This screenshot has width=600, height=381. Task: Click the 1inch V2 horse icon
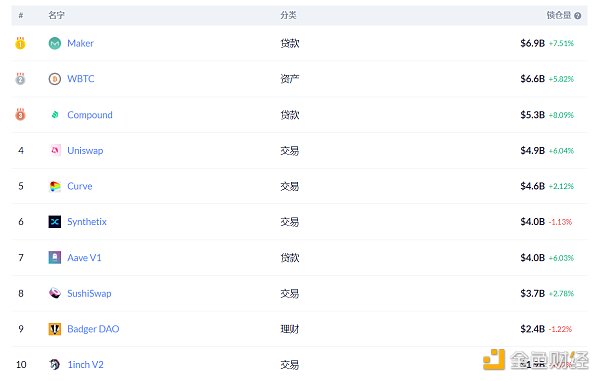pyautogui.click(x=55, y=365)
